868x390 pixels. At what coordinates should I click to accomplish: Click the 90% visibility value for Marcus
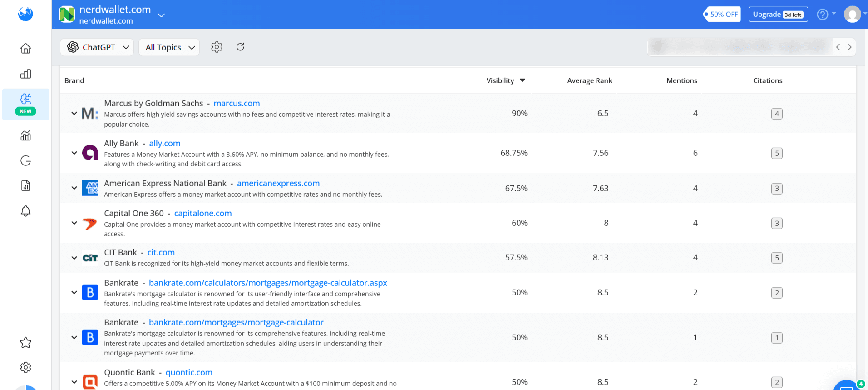click(x=519, y=113)
